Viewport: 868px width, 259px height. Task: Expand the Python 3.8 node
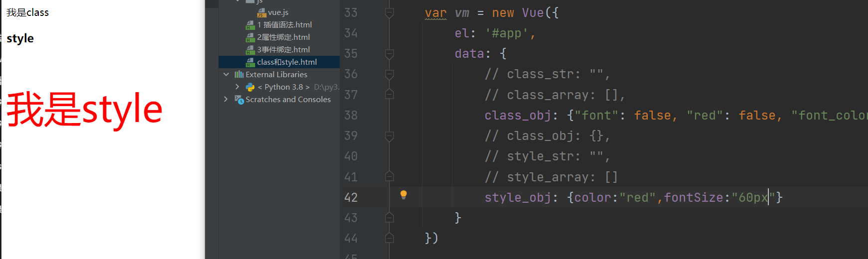tap(237, 87)
